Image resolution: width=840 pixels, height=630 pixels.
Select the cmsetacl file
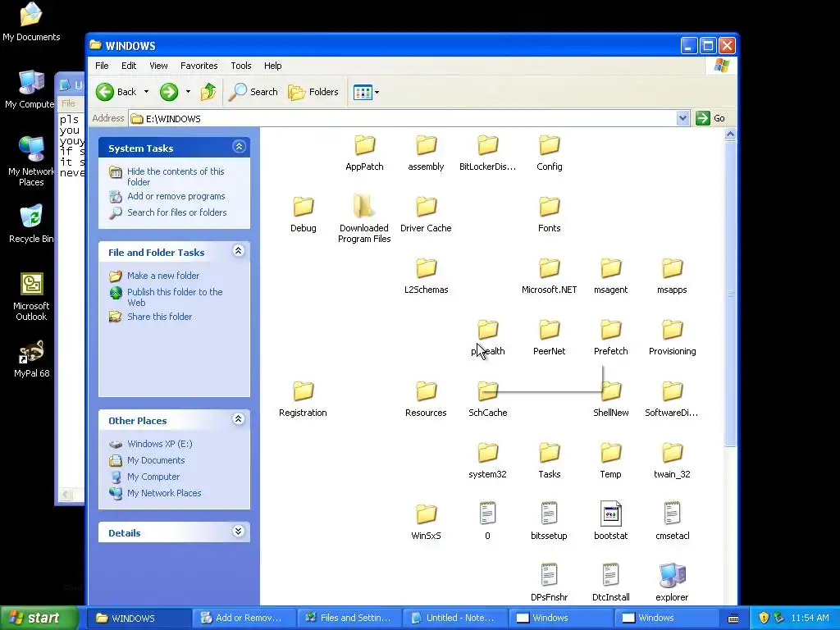[672, 521]
